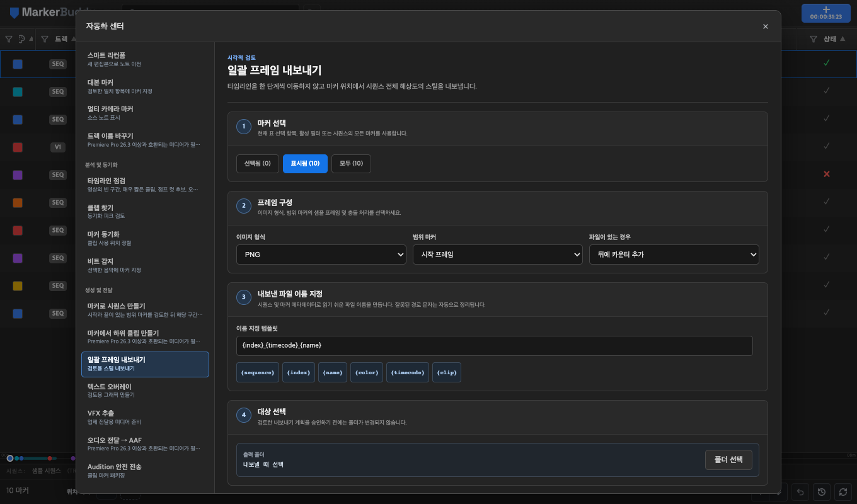Open 텍스트 오버레이 in the sidebar
Image resolution: width=857 pixels, height=504 pixels.
(145, 390)
